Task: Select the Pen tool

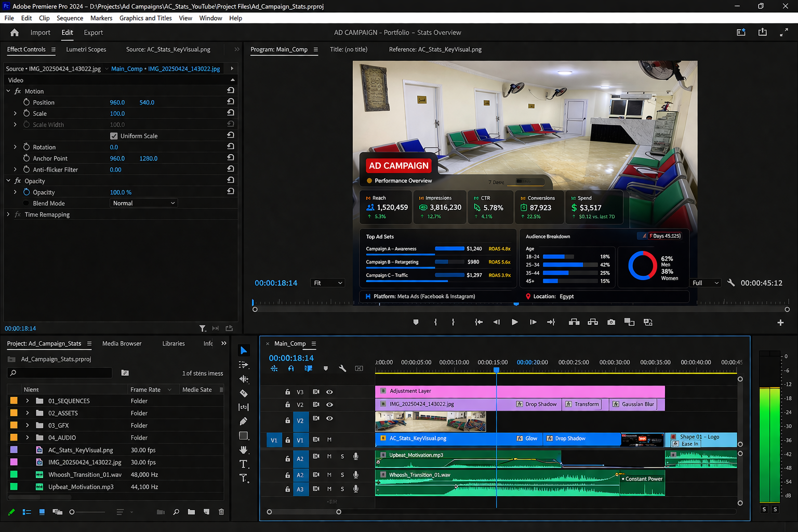Action: (244, 421)
